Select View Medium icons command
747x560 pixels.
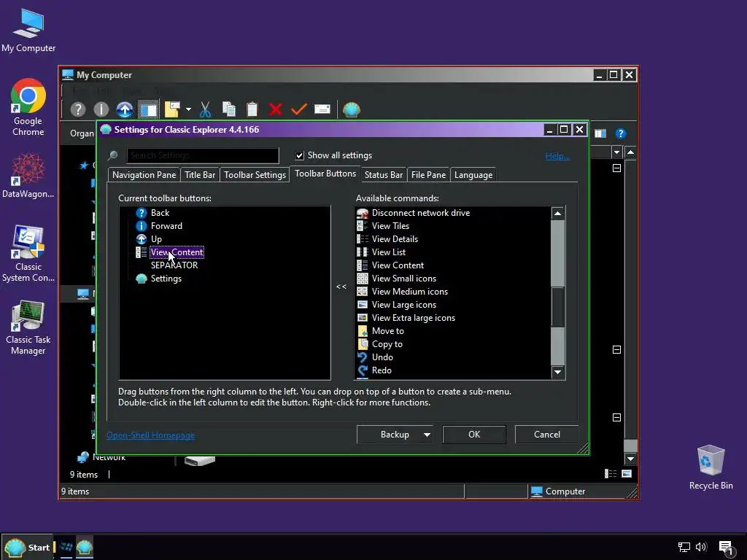(410, 292)
